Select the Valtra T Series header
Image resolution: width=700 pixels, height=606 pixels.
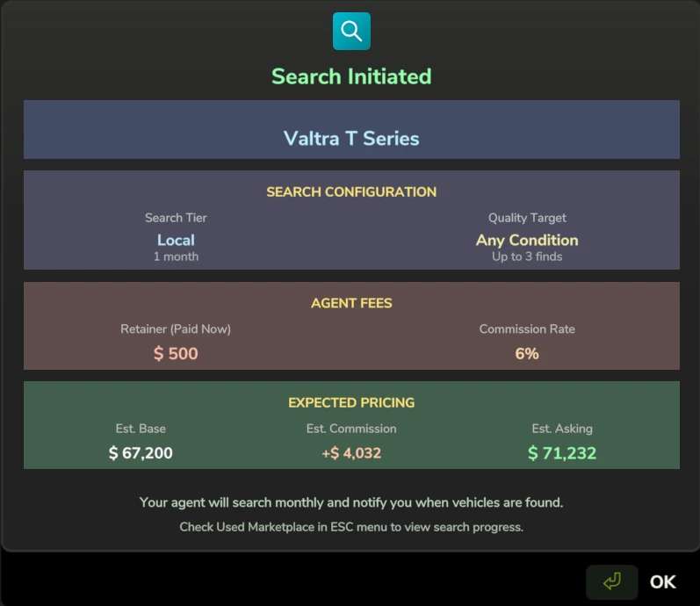(x=351, y=138)
